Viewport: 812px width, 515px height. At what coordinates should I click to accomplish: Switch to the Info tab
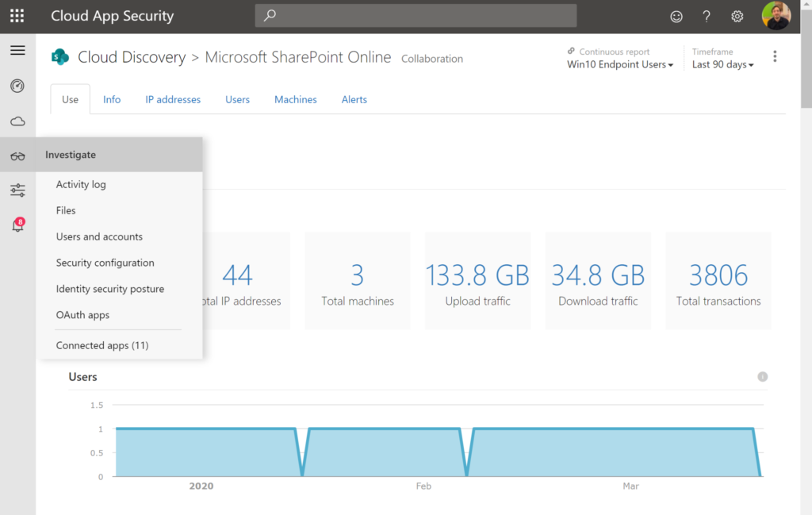tap(112, 99)
